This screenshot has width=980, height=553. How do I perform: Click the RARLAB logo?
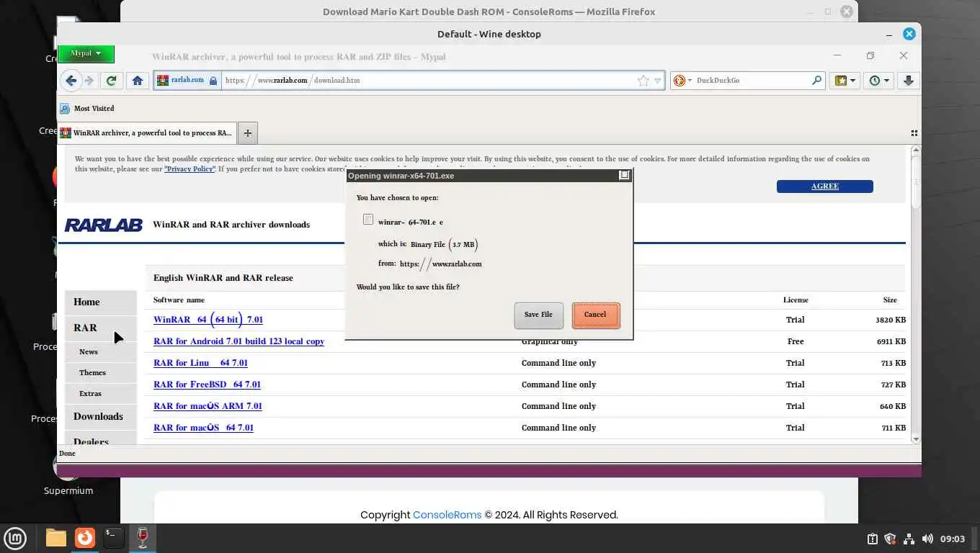tap(103, 225)
